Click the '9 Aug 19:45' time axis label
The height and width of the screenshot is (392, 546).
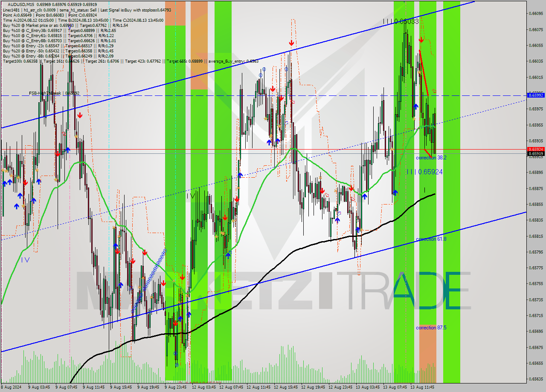coord(148,387)
